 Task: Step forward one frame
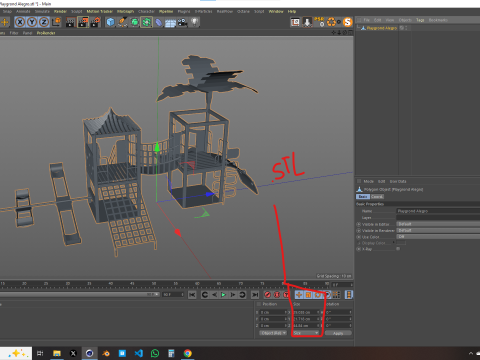[x=233, y=295]
